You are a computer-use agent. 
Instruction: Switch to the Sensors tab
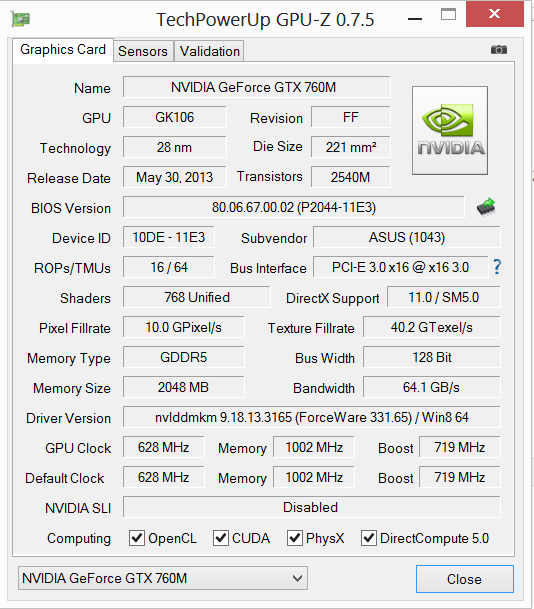click(x=143, y=51)
